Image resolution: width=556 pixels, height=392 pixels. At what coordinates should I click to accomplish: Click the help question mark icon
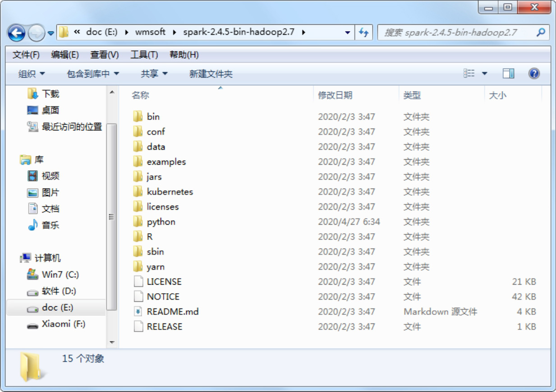click(534, 74)
